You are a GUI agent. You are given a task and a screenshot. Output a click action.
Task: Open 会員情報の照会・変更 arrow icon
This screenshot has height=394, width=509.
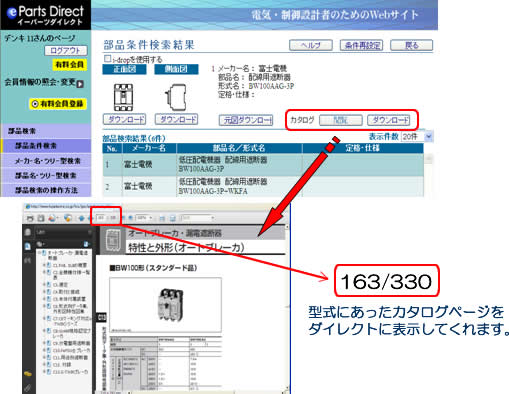coord(80,84)
